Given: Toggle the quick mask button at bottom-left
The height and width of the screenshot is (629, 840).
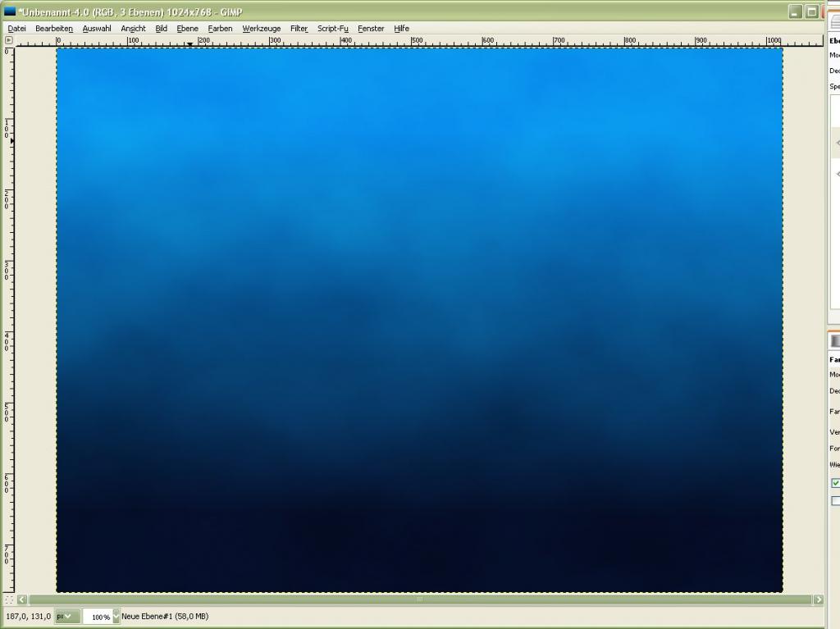Looking at the screenshot, I should click(8, 599).
